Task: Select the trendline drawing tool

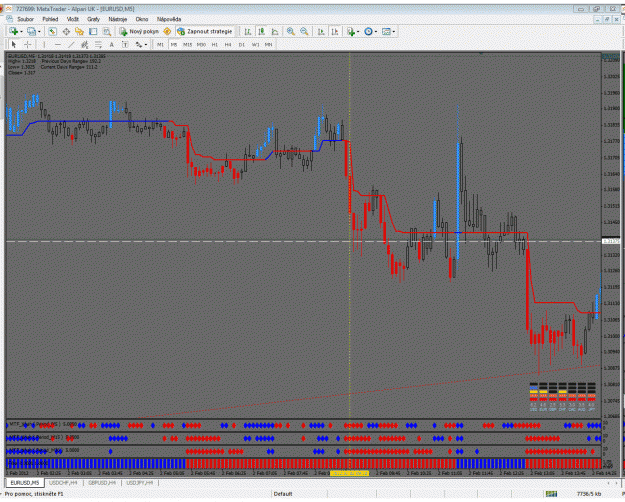Action: click(x=71, y=45)
